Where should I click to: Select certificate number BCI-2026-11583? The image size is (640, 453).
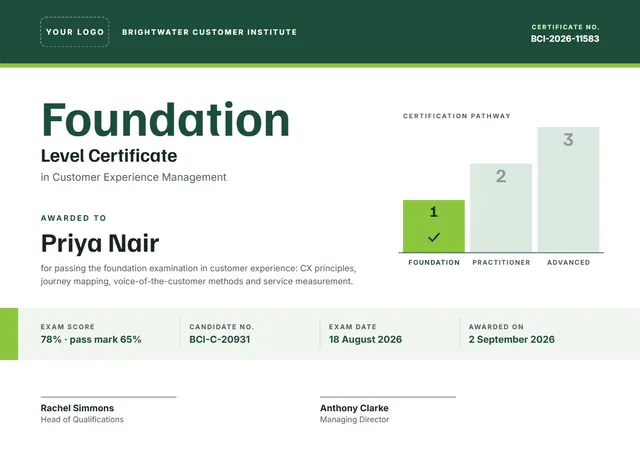[565, 39]
